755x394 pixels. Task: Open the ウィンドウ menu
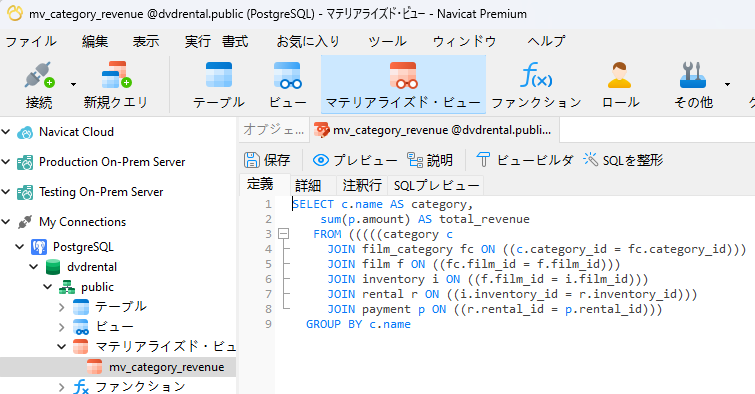pos(464,41)
